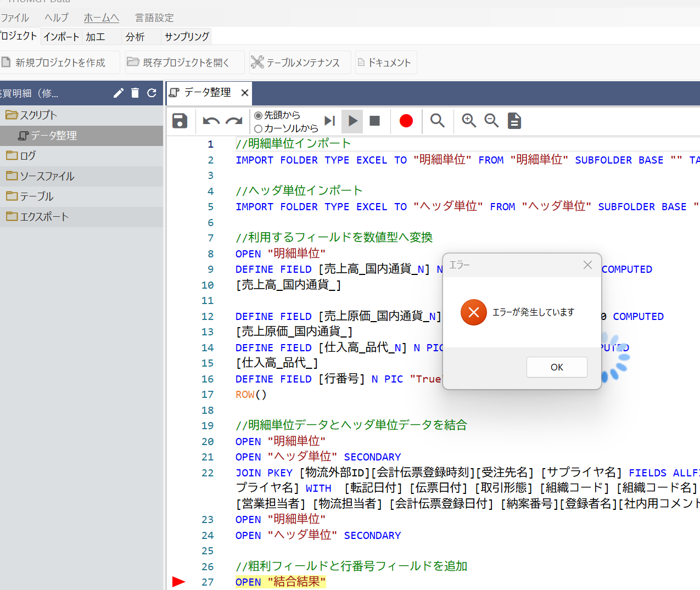This screenshot has height=590, width=700.
Task: Refresh the project tree
Action: click(x=152, y=93)
